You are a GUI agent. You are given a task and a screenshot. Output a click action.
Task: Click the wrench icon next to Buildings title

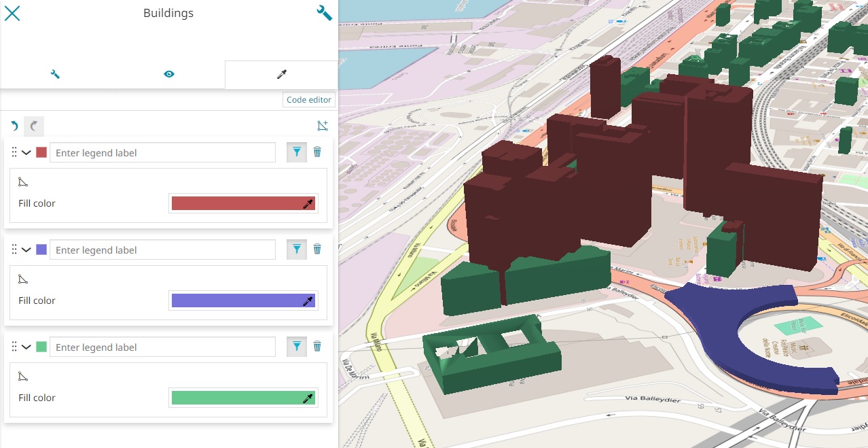tap(324, 13)
